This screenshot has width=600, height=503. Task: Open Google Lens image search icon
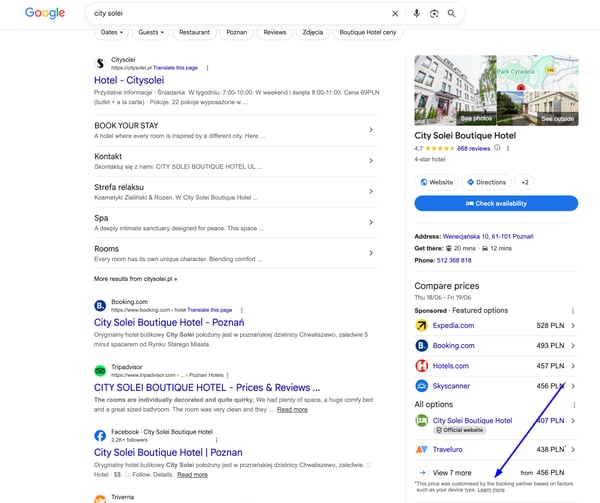point(434,13)
